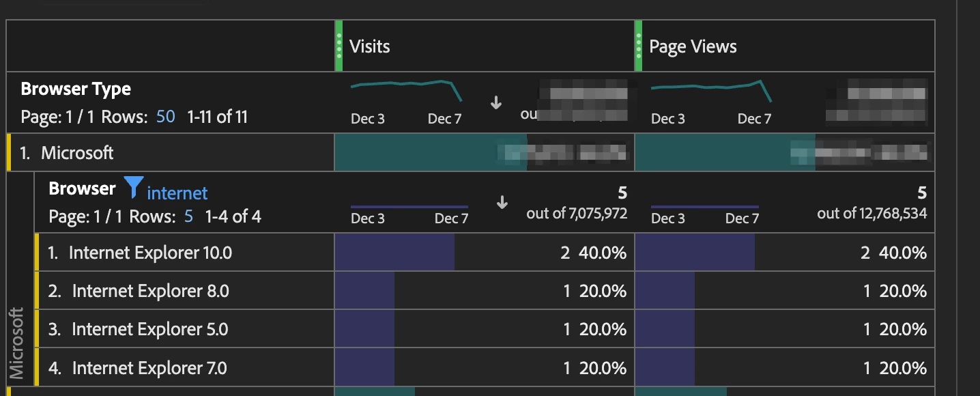
Task: Click Visits cell for Internet Explorer 10.0
Action: (485, 253)
